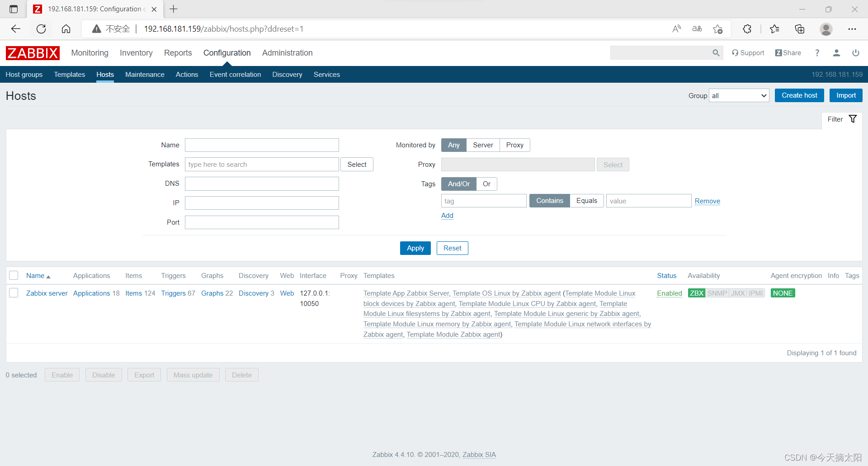Open the Reports menu
This screenshot has height=466, width=868.
[x=178, y=53]
